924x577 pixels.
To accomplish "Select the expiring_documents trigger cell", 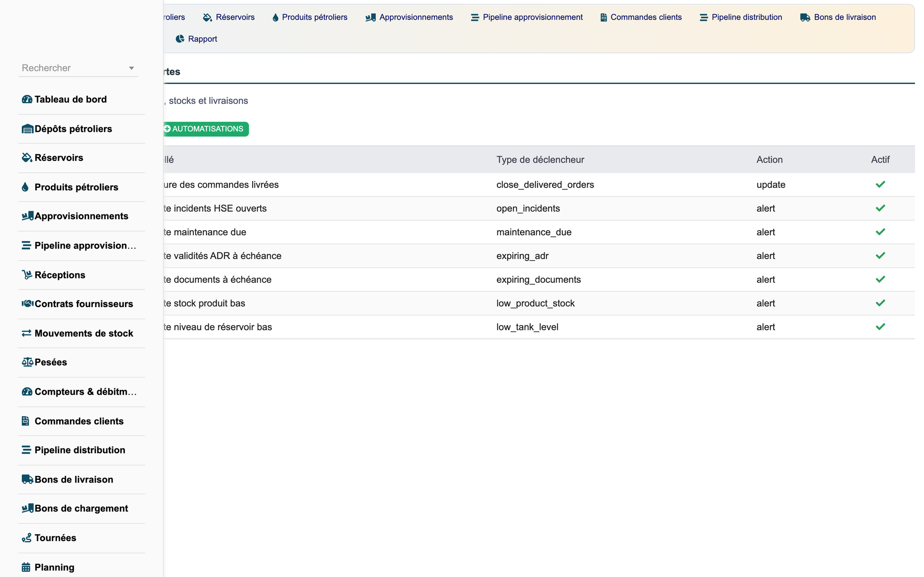I will pyautogui.click(x=538, y=279).
